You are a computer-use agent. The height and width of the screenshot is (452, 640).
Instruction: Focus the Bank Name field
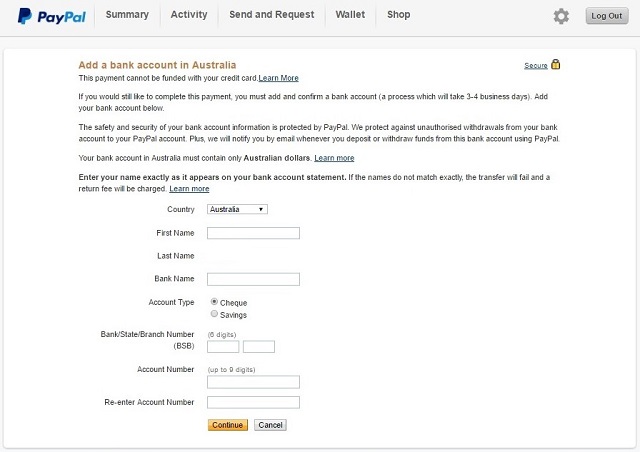point(253,279)
